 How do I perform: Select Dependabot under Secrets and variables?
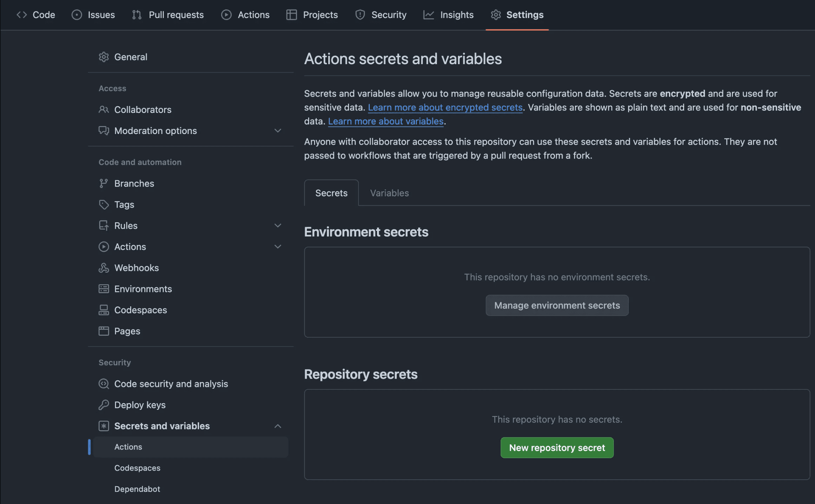tap(137, 489)
